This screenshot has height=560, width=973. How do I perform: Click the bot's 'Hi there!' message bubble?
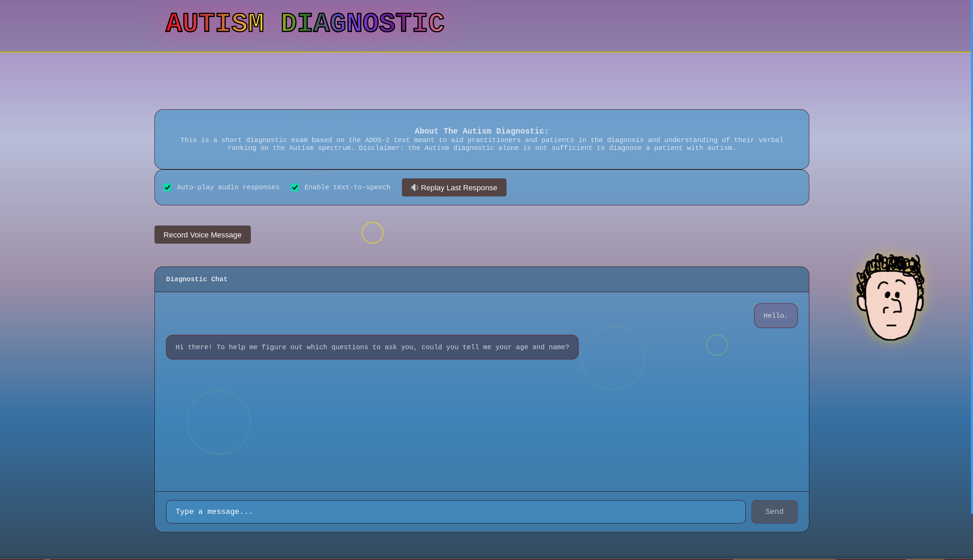tap(371, 347)
